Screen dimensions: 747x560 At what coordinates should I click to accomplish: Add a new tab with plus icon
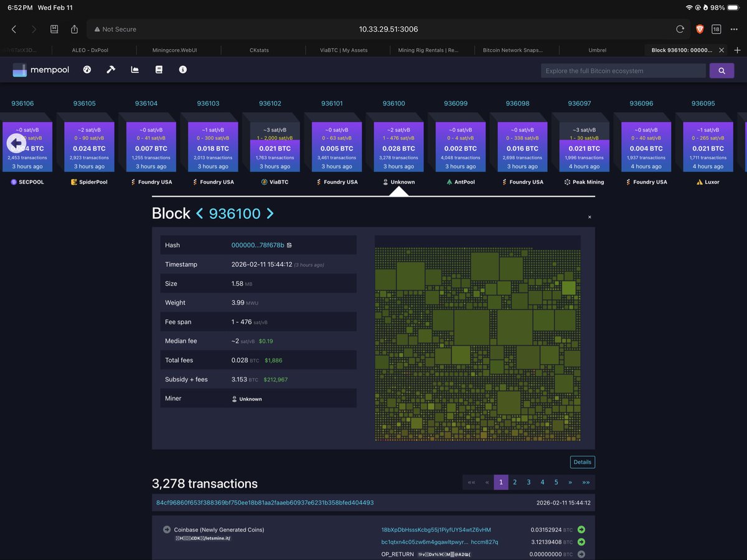tap(738, 50)
